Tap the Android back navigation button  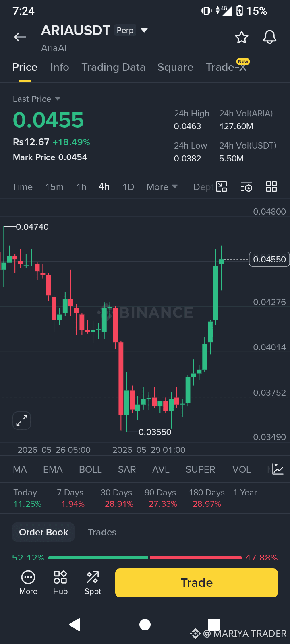click(x=75, y=625)
